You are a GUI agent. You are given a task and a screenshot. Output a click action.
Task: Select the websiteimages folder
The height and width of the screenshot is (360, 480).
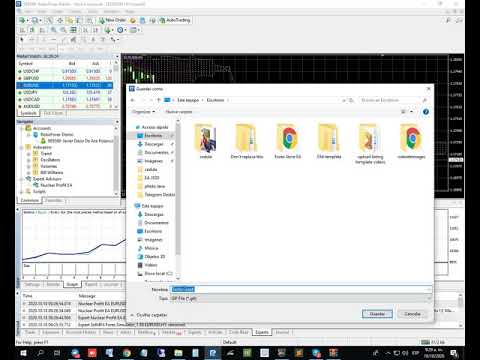[x=412, y=141]
